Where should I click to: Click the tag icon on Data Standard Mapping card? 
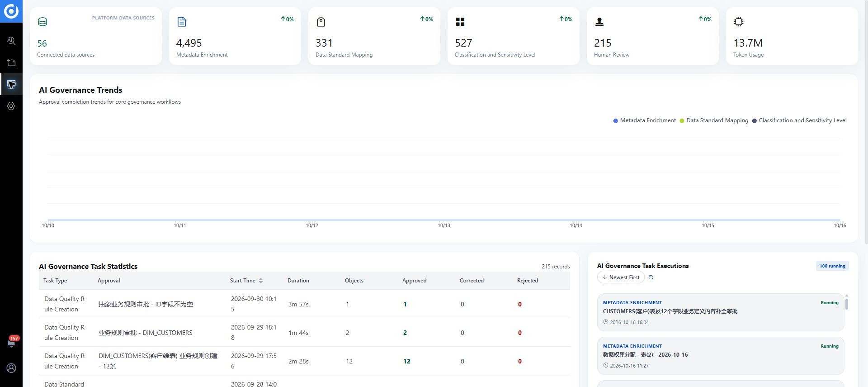[321, 22]
